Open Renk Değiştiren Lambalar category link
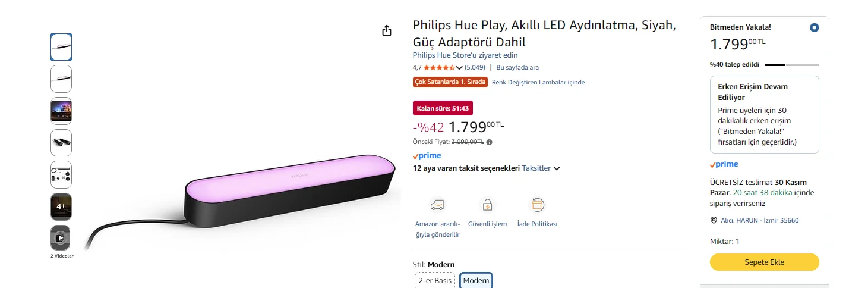Screen dimensions: 868x288 click(x=538, y=82)
